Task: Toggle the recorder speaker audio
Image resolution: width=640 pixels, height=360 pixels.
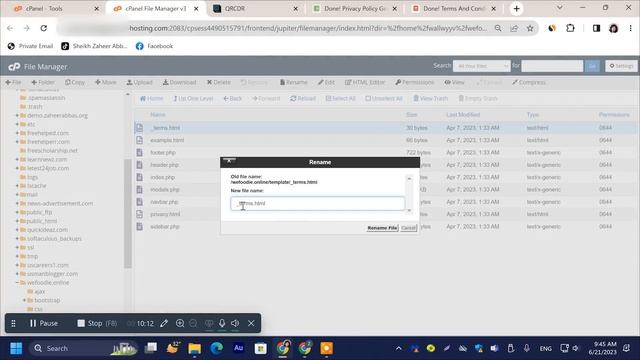Action: point(235,323)
